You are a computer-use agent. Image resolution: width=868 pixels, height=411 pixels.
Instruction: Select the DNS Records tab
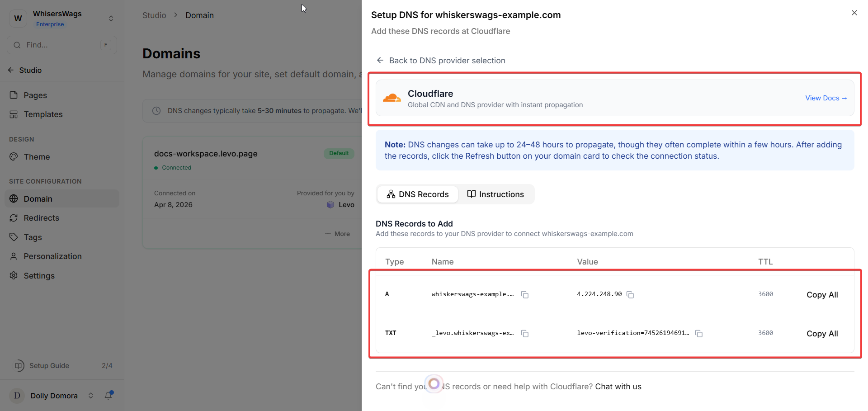coord(418,194)
